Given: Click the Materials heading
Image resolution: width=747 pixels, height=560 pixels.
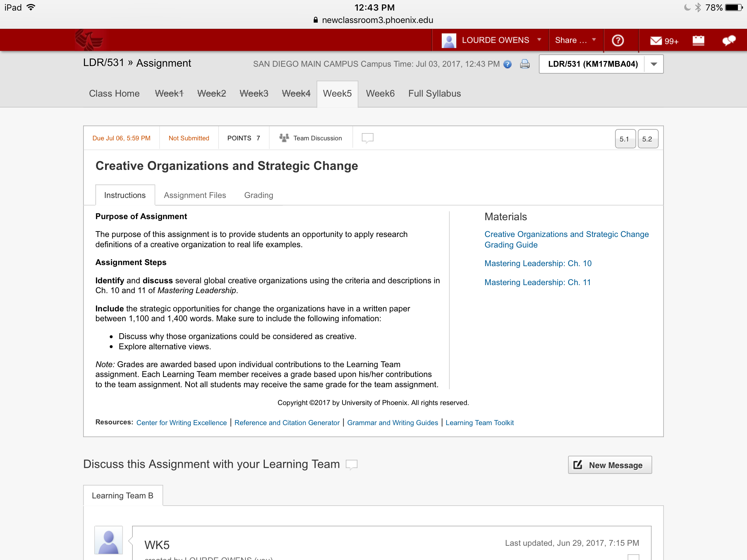Looking at the screenshot, I should (506, 217).
